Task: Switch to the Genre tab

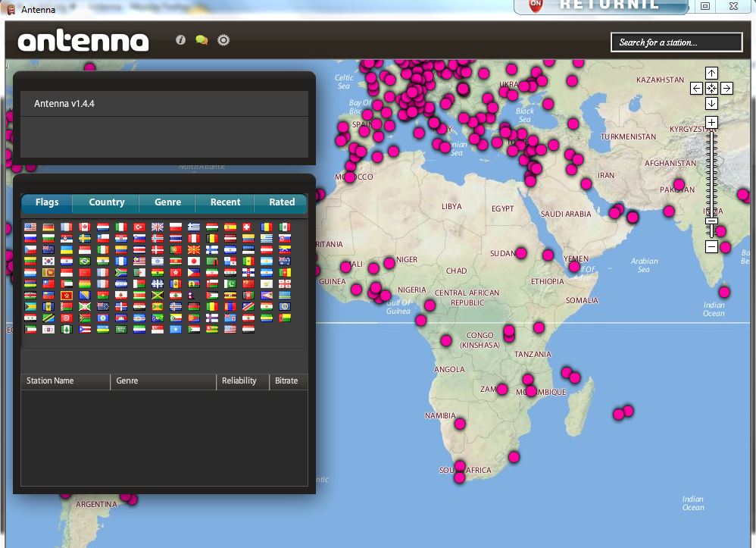Action: coord(167,202)
